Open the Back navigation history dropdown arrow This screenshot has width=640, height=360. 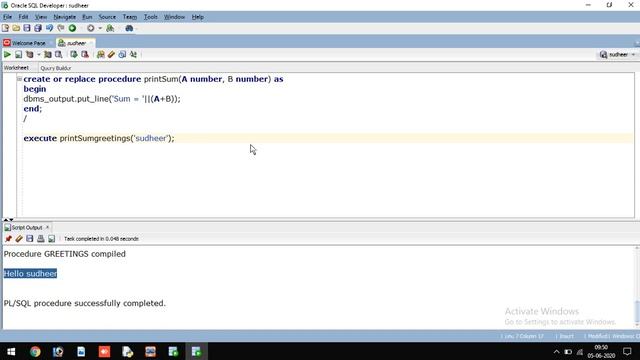click(x=100, y=29)
